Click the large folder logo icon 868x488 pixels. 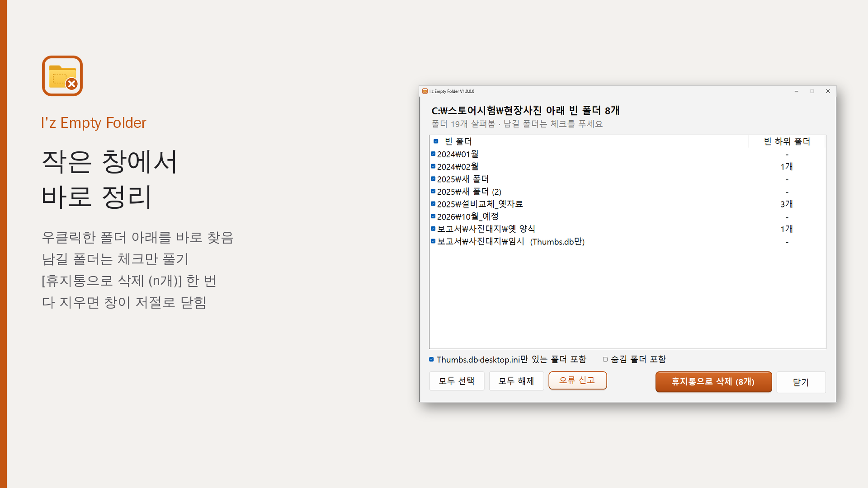[62, 76]
